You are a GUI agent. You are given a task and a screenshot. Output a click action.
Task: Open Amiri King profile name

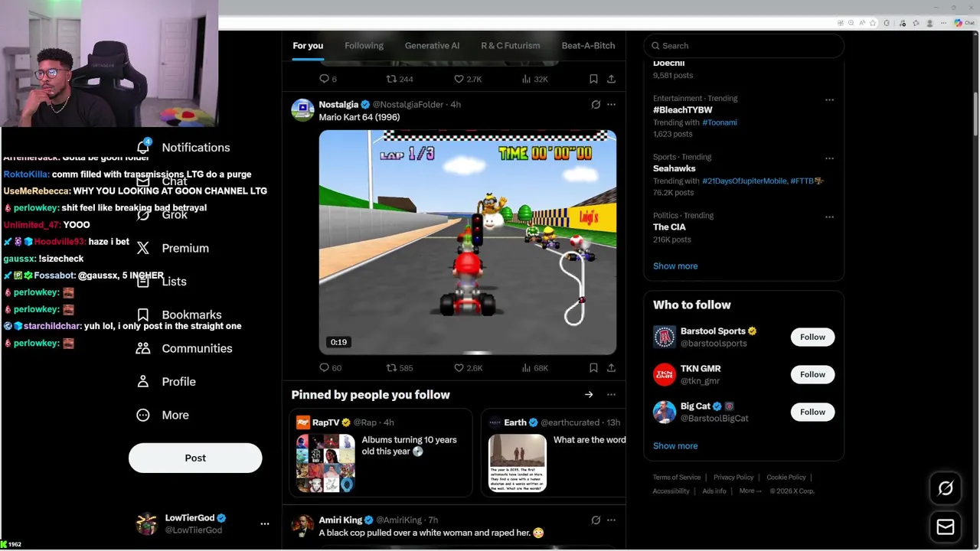click(x=341, y=520)
